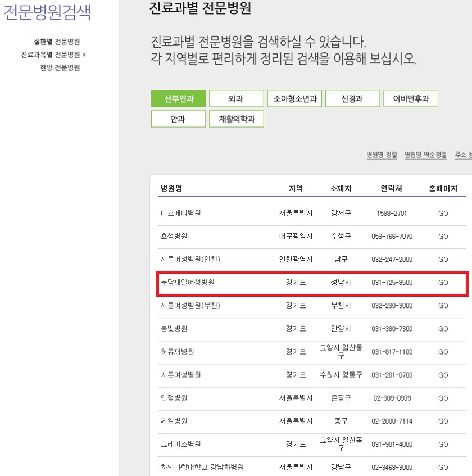Select the 산부인과 department tab
The width and height of the screenshot is (472, 476).
179,98
